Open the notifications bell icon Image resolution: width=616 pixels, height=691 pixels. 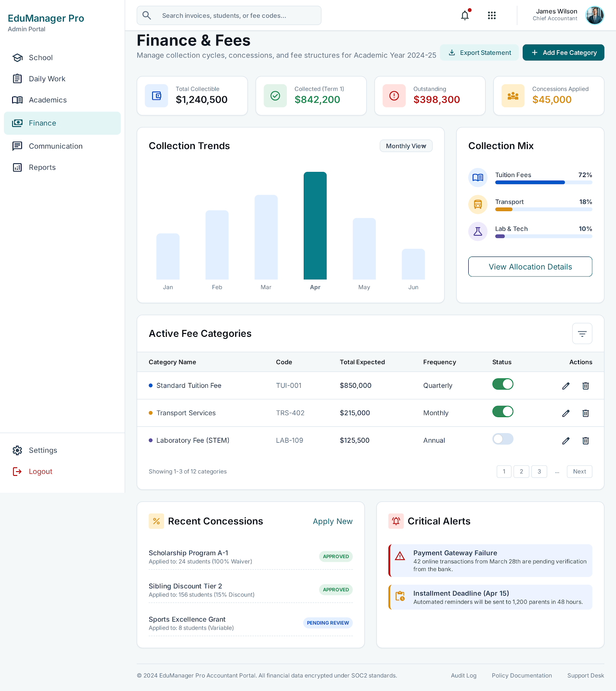[x=465, y=16]
